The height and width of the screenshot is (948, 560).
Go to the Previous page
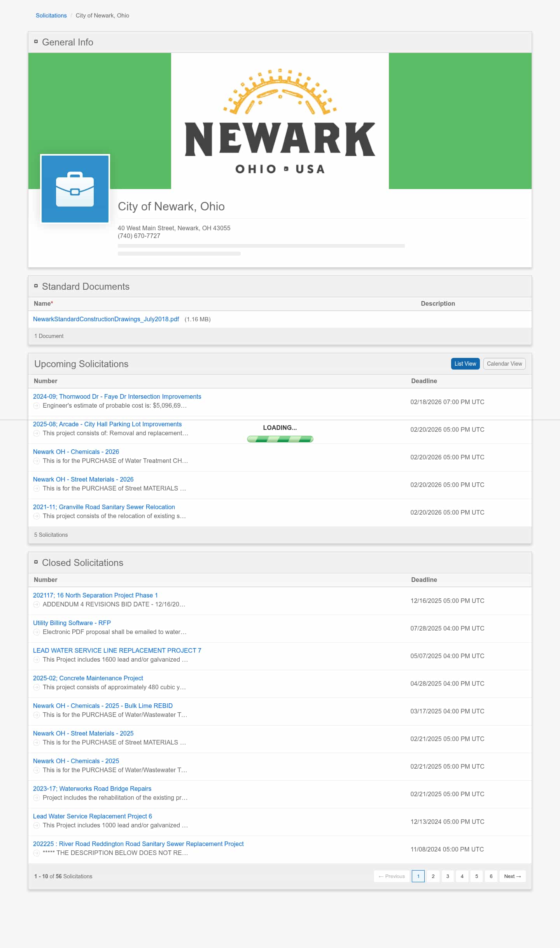pos(392,876)
